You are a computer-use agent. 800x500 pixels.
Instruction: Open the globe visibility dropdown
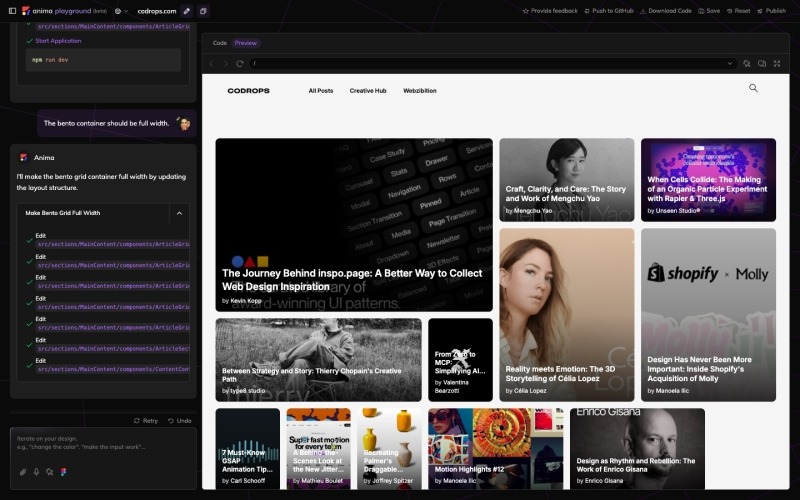[x=120, y=10]
